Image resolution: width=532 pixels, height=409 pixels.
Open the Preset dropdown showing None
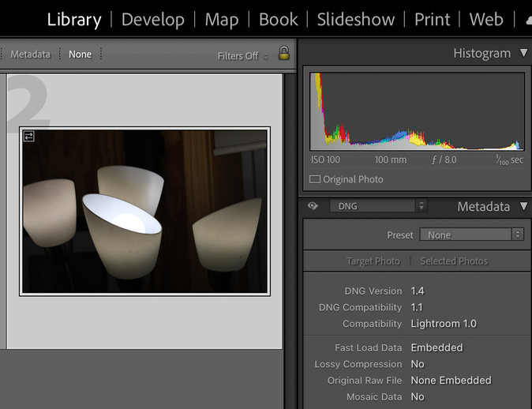pos(471,235)
